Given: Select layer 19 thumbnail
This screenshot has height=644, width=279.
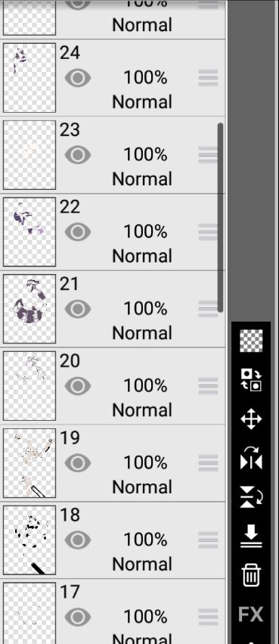Looking at the screenshot, I should (x=29, y=463).
